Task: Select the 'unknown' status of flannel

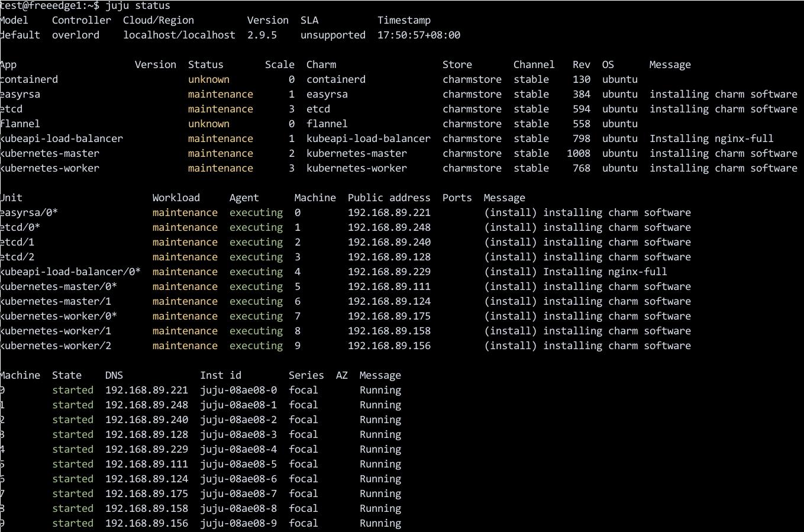Action: click(209, 124)
